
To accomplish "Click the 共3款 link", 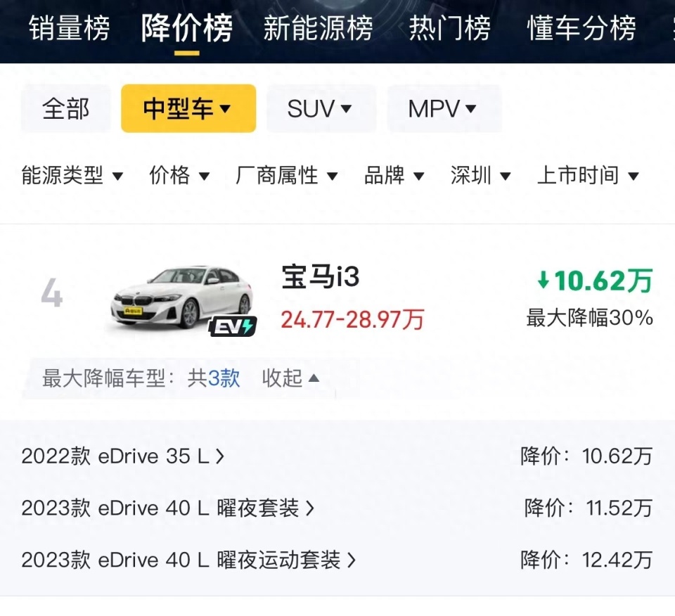I will pyautogui.click(x=214, y=378).
